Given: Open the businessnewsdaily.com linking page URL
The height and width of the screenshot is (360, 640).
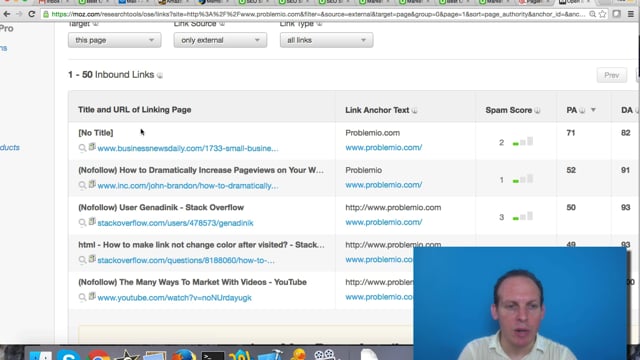Looking at the screenshot, I should [x=188, y=148].
